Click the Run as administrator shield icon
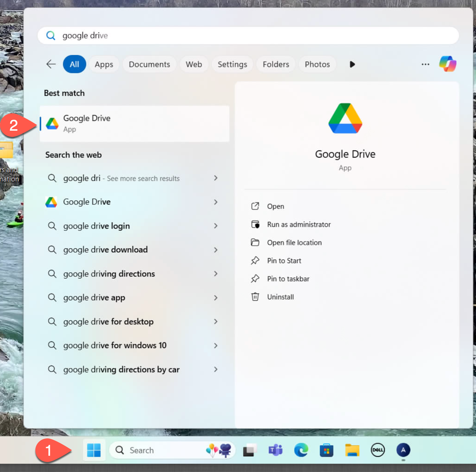The width and height of the screenshot is (476, 472). 255,224
